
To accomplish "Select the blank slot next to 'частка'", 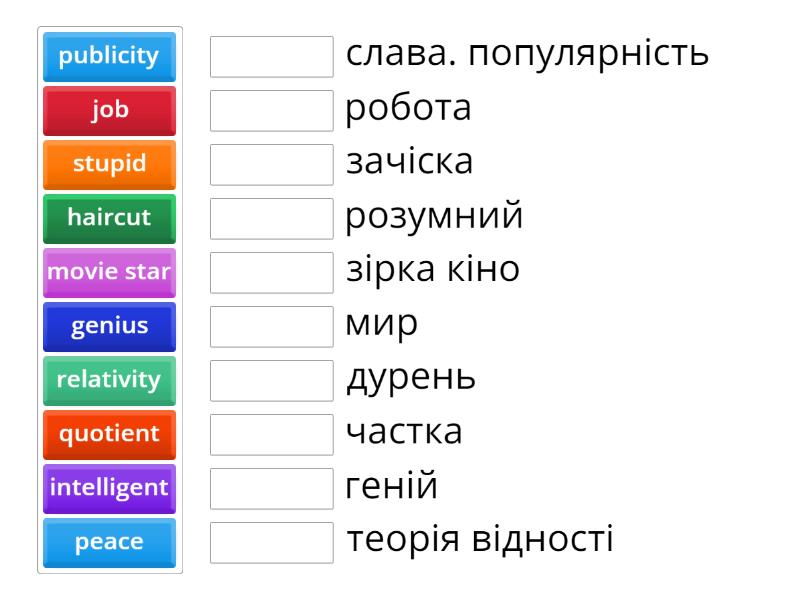I will coord(272,435).
